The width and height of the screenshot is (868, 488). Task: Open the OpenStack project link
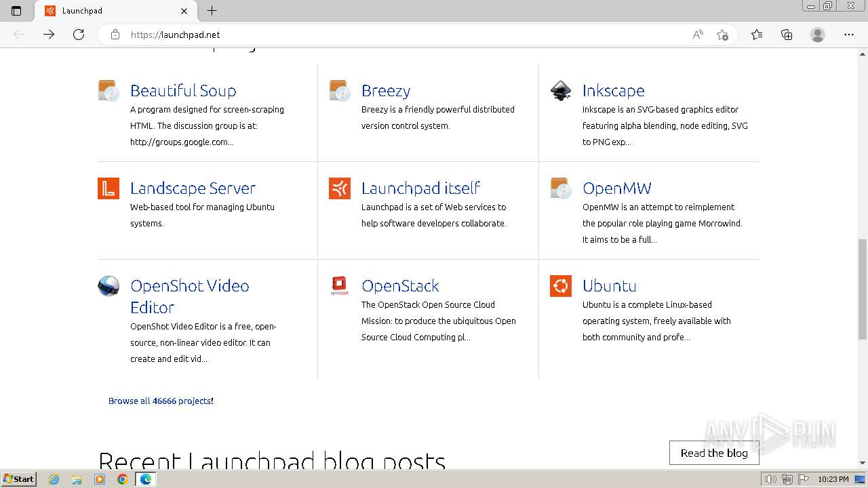400,286
